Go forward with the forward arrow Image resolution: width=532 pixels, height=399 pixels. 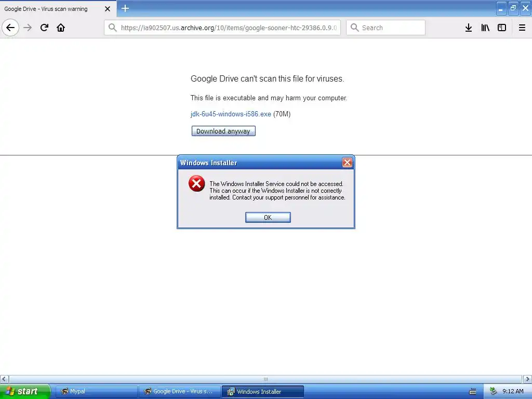(28, 28)
